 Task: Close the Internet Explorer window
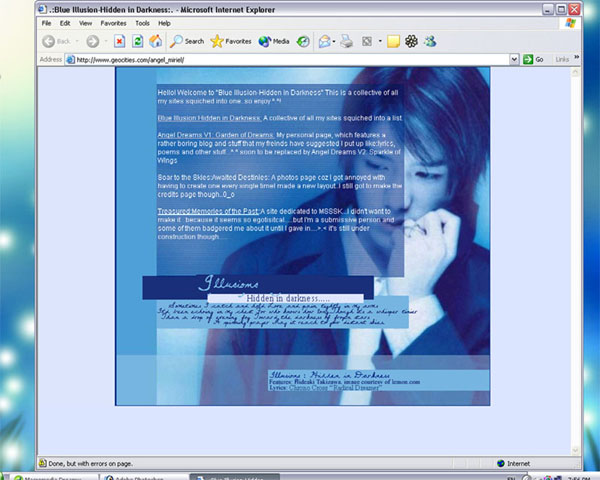574,10
